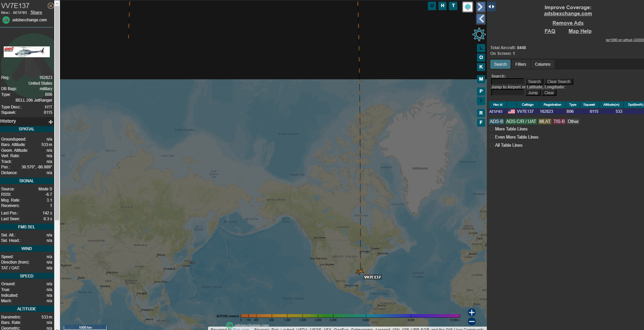The height and width of the screenshot is (330, 644).
Task: Toggle the U map button
Action: (432, 6)
